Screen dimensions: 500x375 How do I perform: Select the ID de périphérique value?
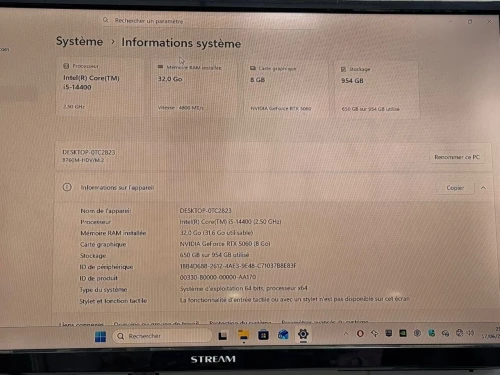click(x=238, y=266)
